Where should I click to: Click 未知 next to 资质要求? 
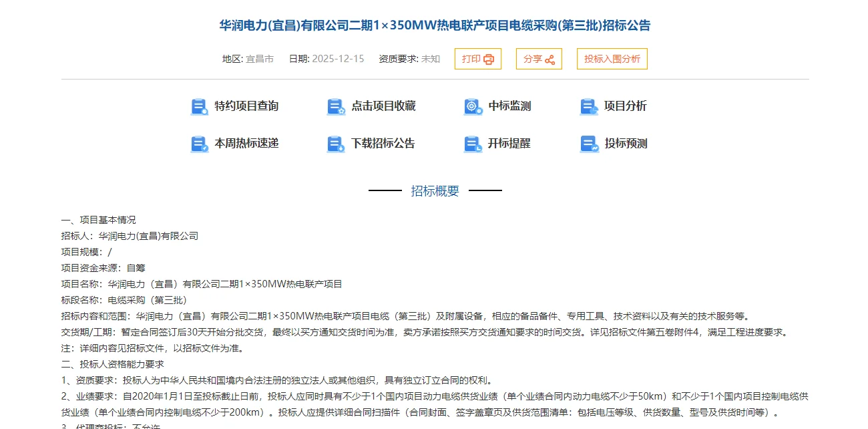(431, 58)
